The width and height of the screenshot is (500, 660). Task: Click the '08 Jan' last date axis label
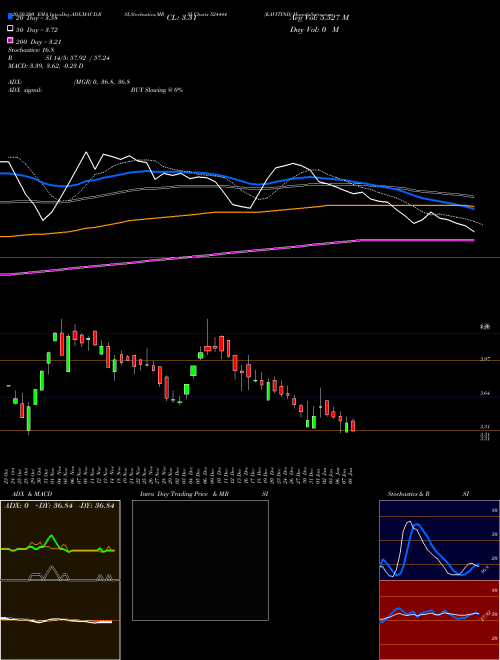click(x=350, y=474)
